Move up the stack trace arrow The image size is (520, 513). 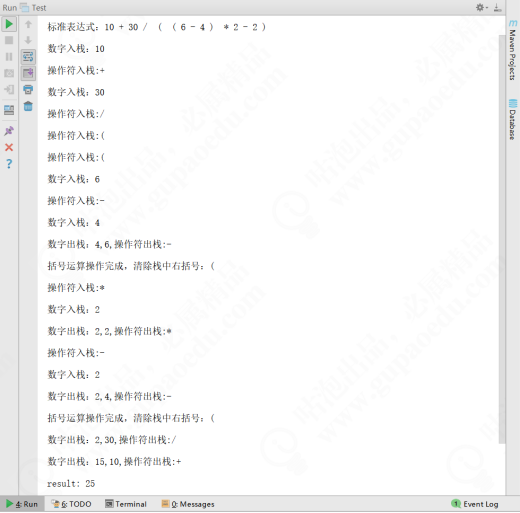click(x=28, y=24)
